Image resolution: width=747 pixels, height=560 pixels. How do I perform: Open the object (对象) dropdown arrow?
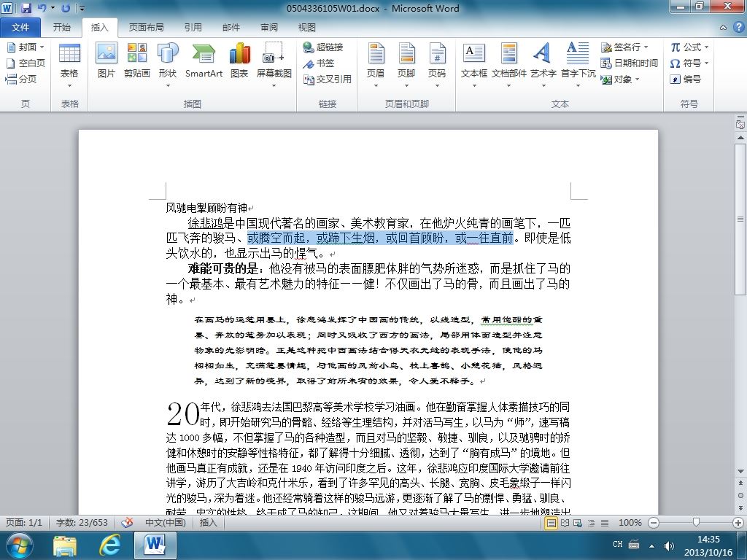[636, 79]
